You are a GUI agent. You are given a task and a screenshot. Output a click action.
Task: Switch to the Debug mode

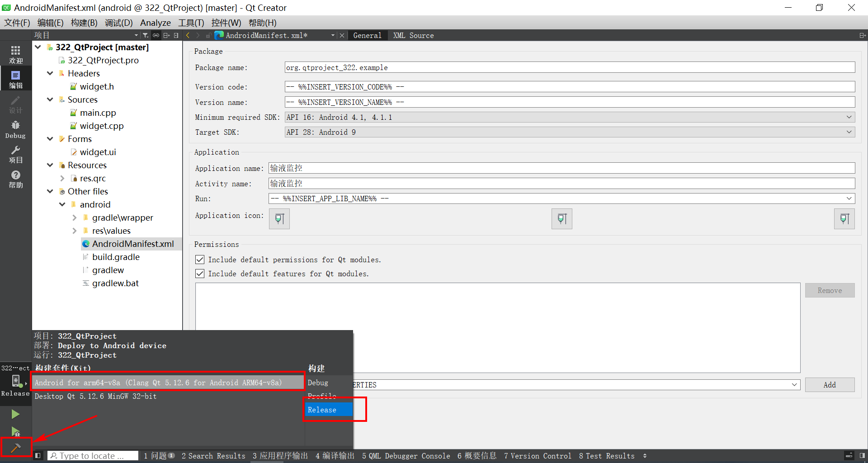click(15, 129)
